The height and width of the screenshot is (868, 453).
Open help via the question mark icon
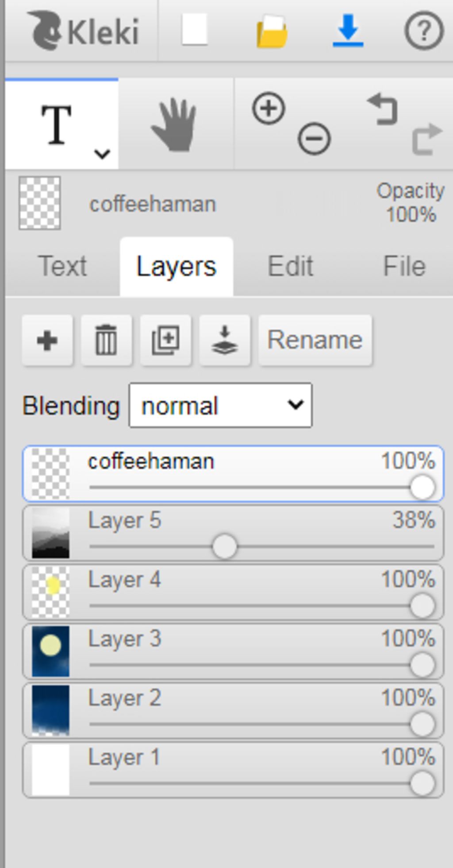tap(424, 31)
